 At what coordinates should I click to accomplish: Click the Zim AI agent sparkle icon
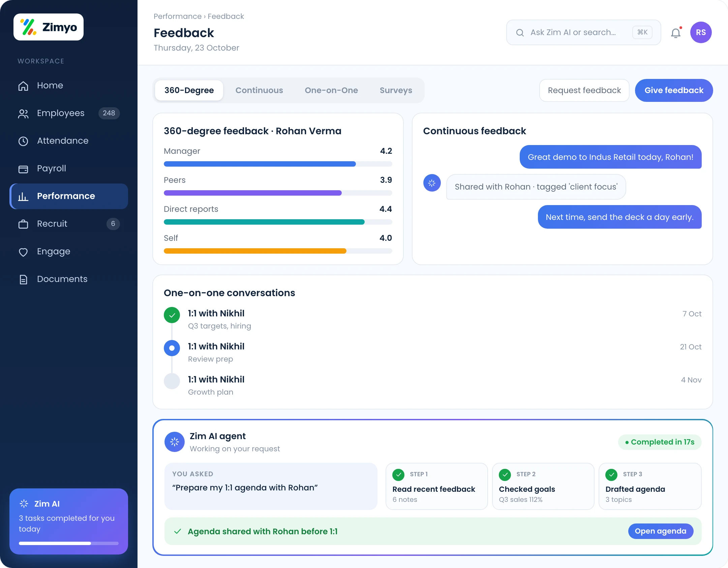(x=175, y=442)
